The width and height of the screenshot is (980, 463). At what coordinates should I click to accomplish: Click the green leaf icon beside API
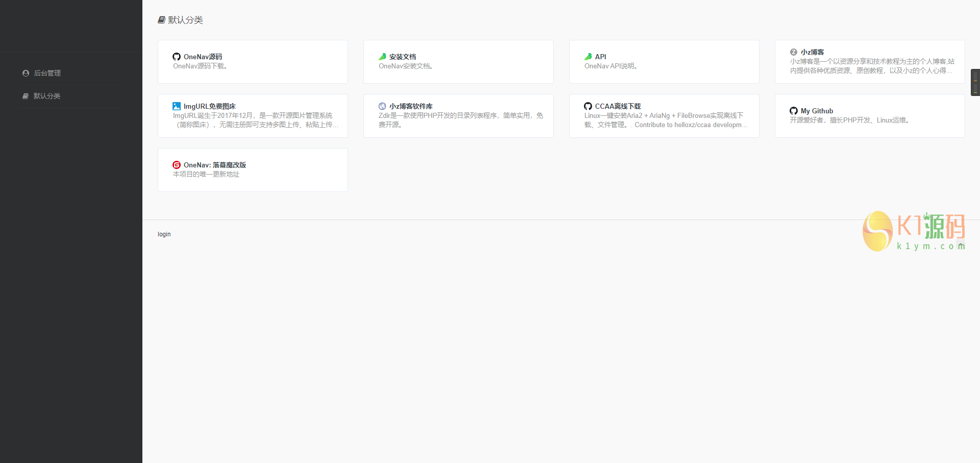click(x=588, y=57)
